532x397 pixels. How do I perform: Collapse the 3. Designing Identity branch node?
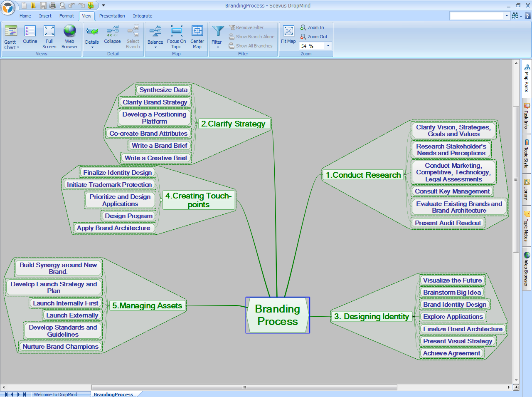414,316
